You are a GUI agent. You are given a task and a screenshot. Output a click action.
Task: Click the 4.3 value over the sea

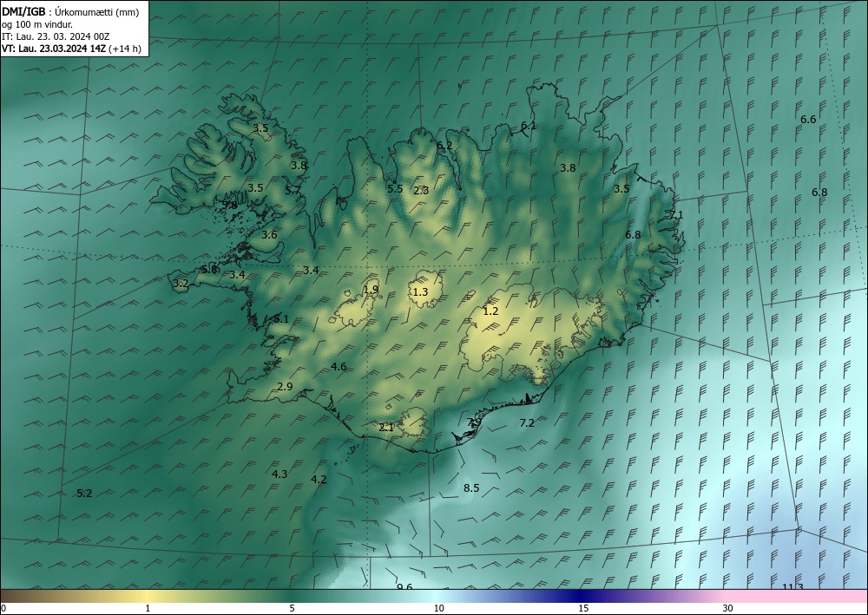tap(280, 474)
